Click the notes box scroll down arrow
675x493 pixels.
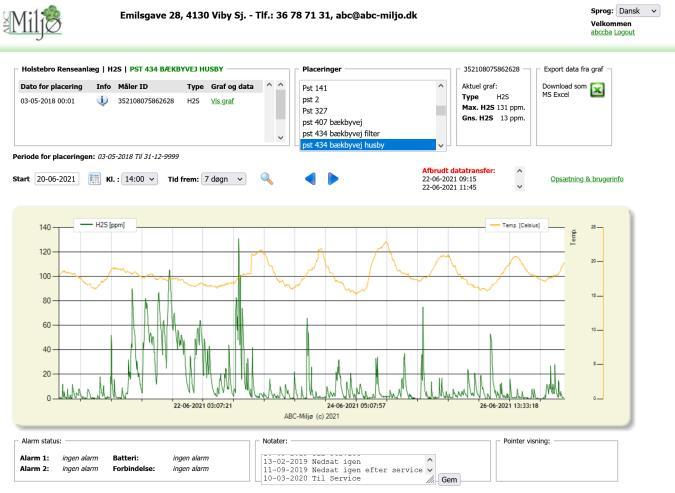tap(430, 470)
